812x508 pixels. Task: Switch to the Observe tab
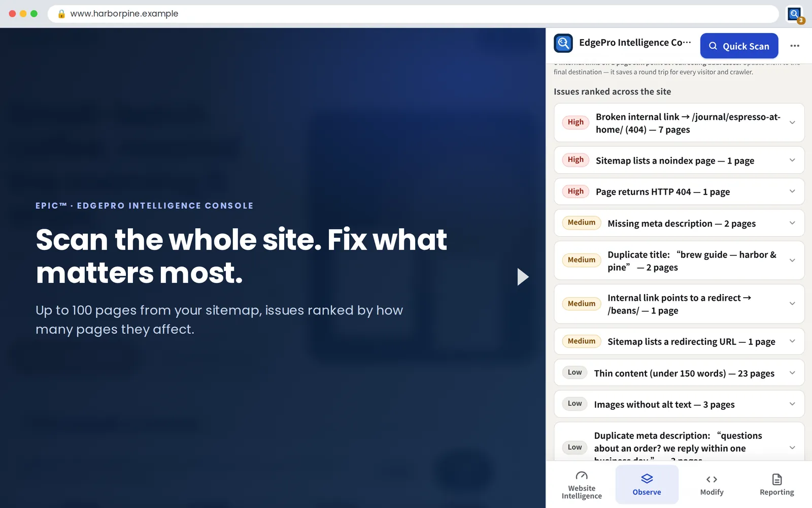tap(647, 485)
